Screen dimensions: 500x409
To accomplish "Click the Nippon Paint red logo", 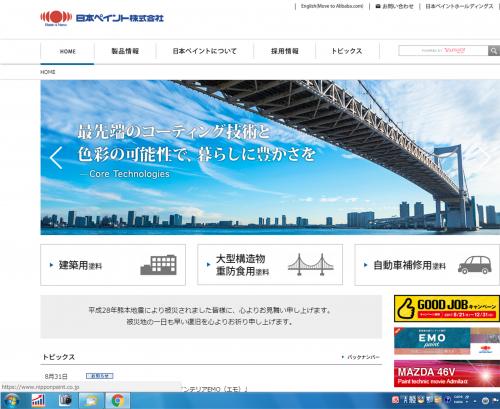I will point(56,18).
